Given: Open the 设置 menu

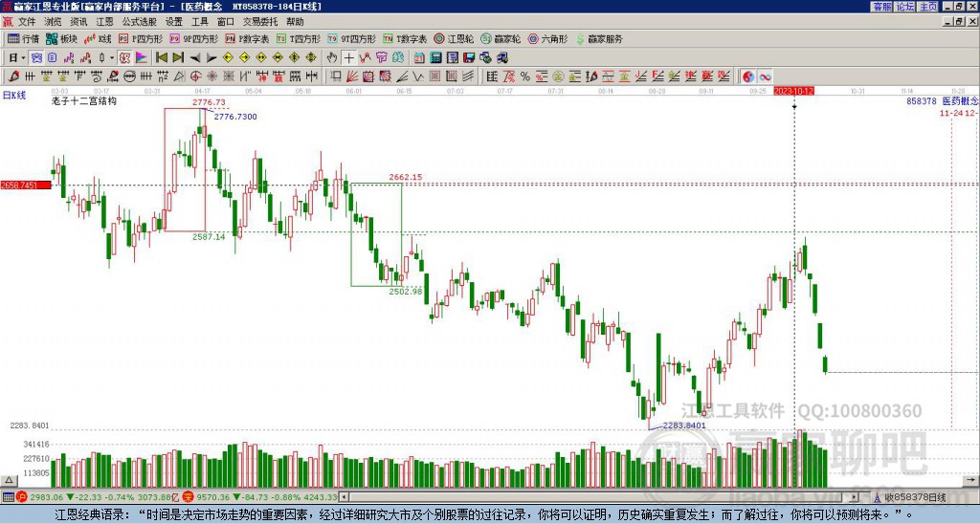Looking at the screenshot, I should click(174, 22).
